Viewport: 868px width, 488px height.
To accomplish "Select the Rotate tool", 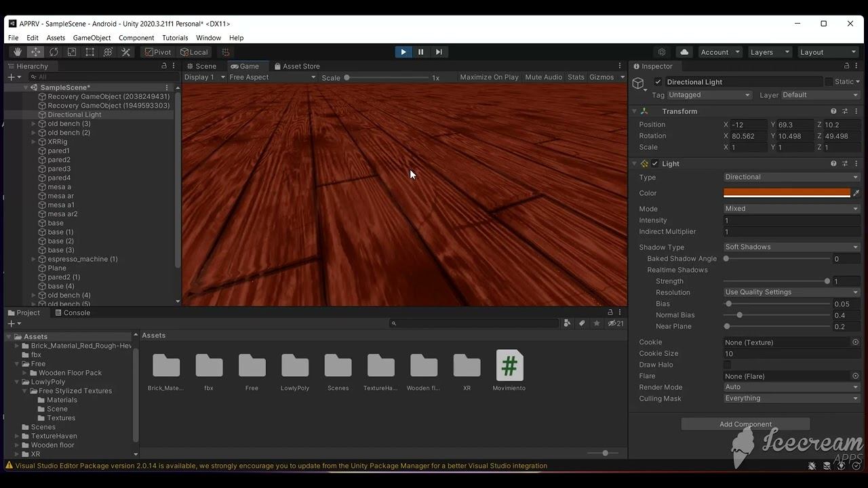I will point(54,52).
